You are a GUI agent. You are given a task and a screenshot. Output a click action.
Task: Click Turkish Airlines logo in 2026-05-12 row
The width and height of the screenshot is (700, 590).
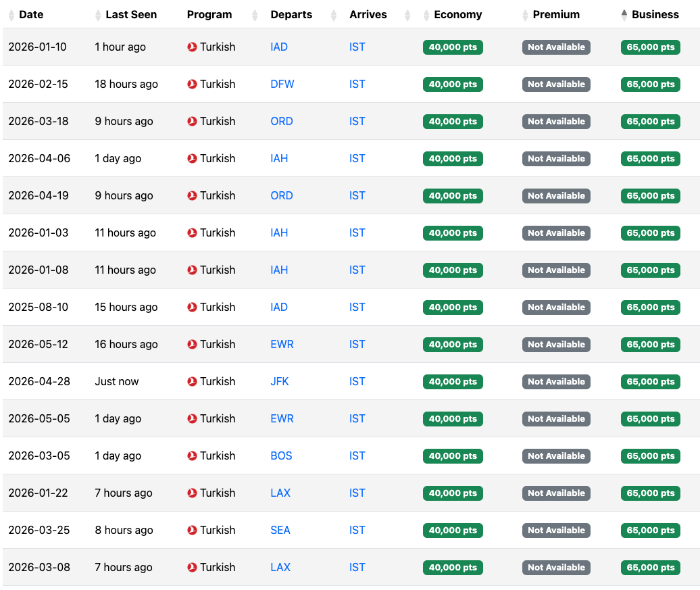[192, 344]
